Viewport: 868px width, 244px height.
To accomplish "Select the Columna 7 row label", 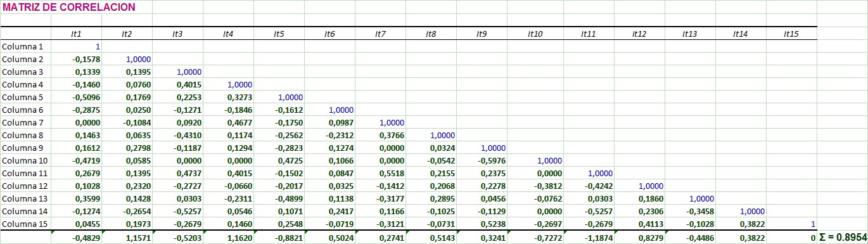I will click(x=25, y=122).
